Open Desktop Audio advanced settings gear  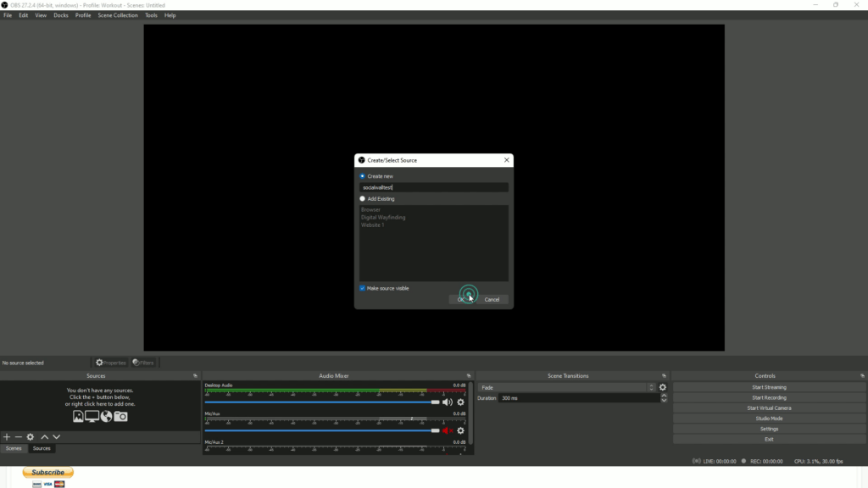[x=460, y=402]
